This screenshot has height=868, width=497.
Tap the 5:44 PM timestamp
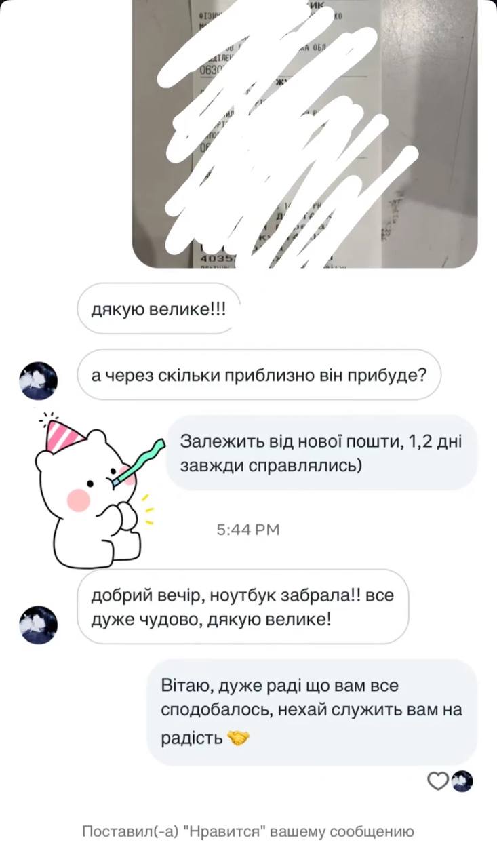pos(248,530)
